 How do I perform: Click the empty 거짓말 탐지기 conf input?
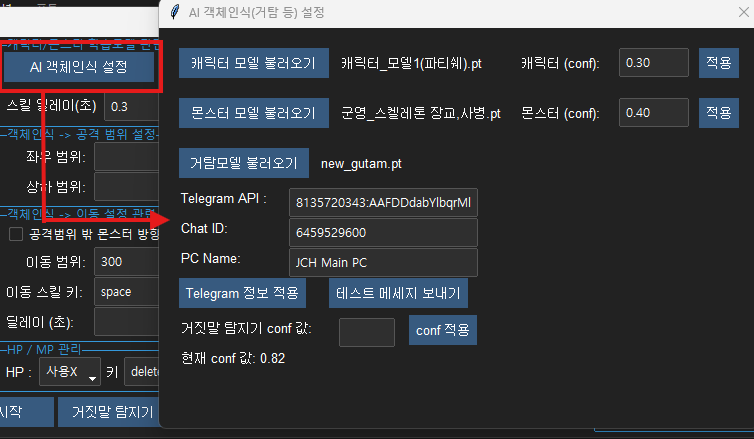click(367, 332)
